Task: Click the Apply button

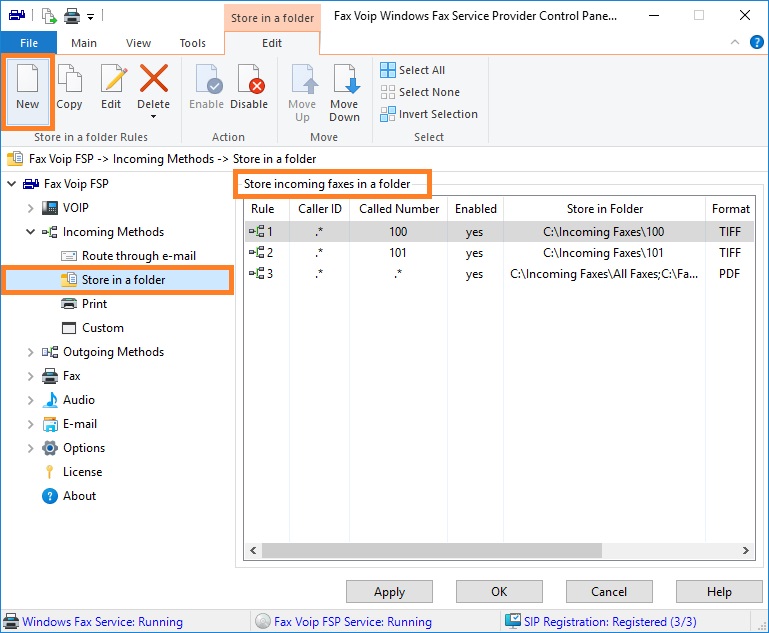Action: pos(389,592)
